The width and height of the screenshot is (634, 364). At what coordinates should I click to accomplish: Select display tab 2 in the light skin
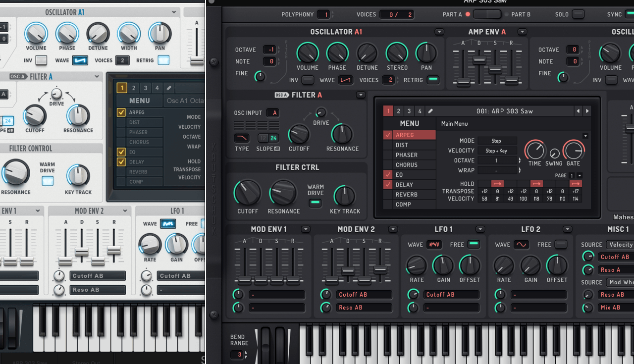133,88
